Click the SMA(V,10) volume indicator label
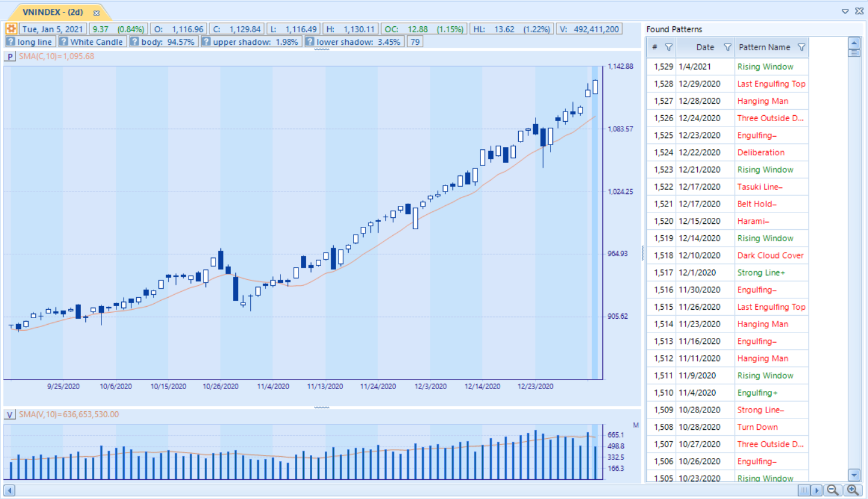The width and height of the screenshot is (868, 499). click(69, 414)
